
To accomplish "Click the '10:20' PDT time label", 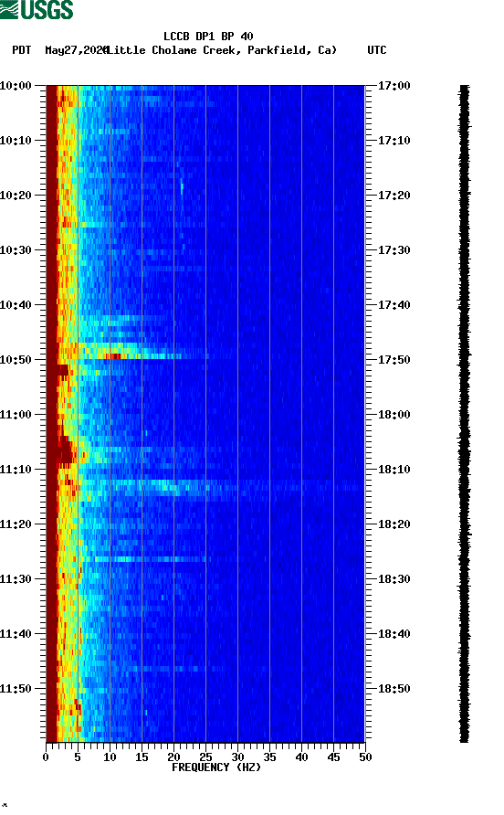I will pos(16,195).
